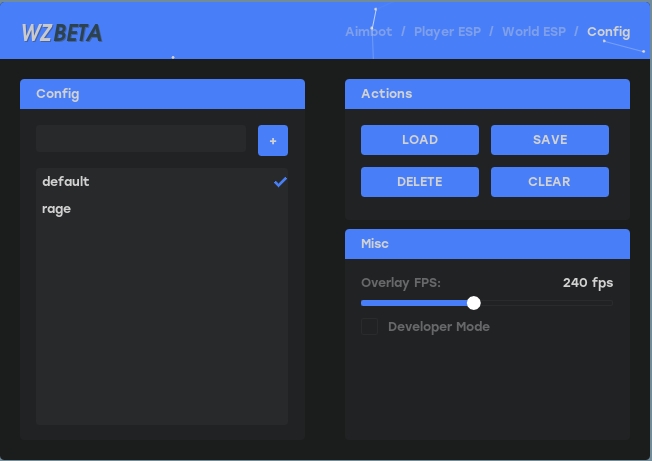
Task: Select the Config tab
Action: pos(608,32)
